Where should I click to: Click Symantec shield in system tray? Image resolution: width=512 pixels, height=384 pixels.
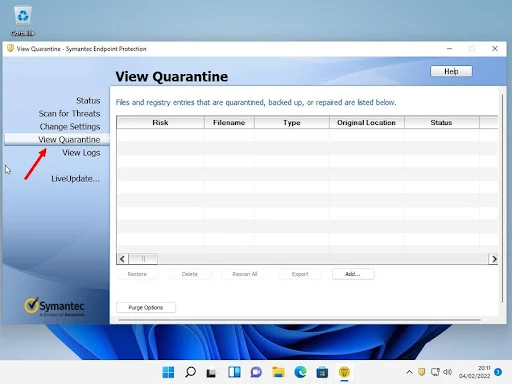[421, 372]
